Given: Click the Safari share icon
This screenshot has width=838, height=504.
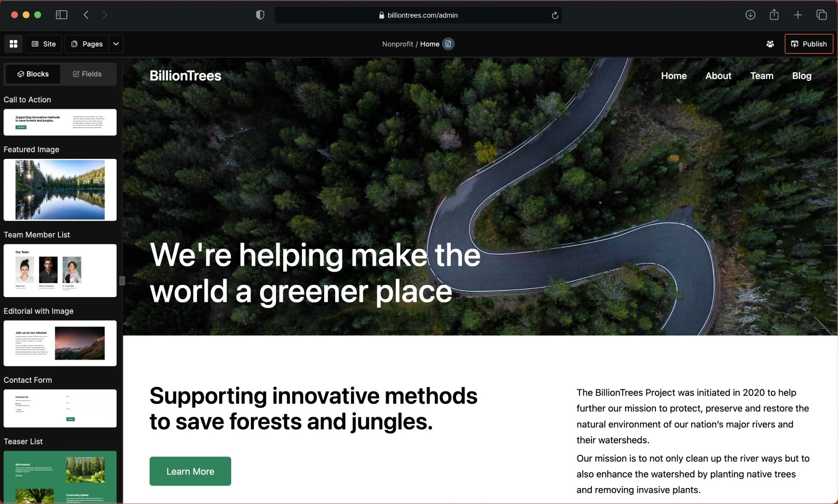Looking at the screenshot, I should pos(774,15).
